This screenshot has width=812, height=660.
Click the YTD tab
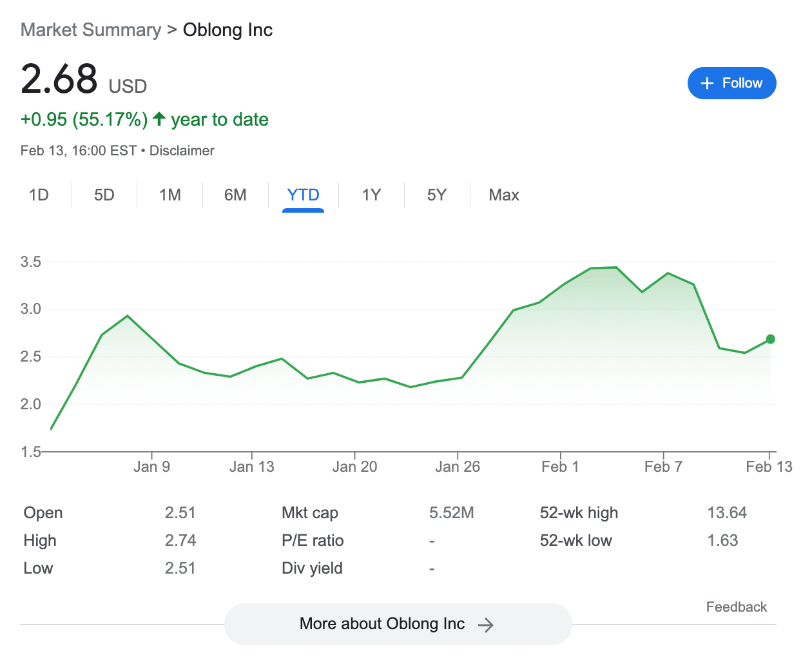coord(303,195)
